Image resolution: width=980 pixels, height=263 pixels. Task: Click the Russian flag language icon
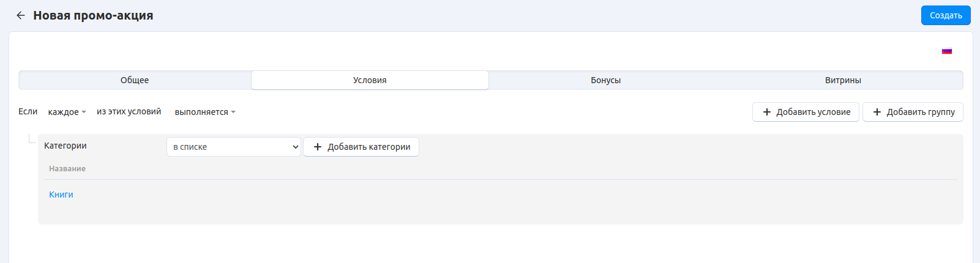click(946, 51)
